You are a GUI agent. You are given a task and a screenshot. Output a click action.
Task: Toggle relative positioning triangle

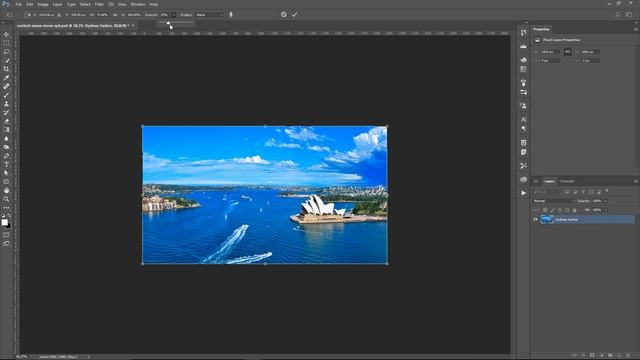(x=59, y=15)
